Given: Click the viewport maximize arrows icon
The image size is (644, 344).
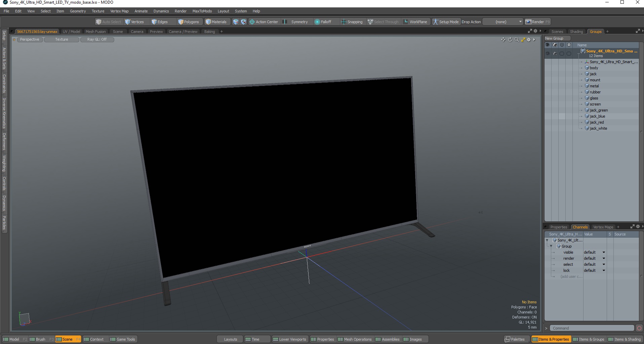Looking at the screenshot, I should tap(523, 40).
